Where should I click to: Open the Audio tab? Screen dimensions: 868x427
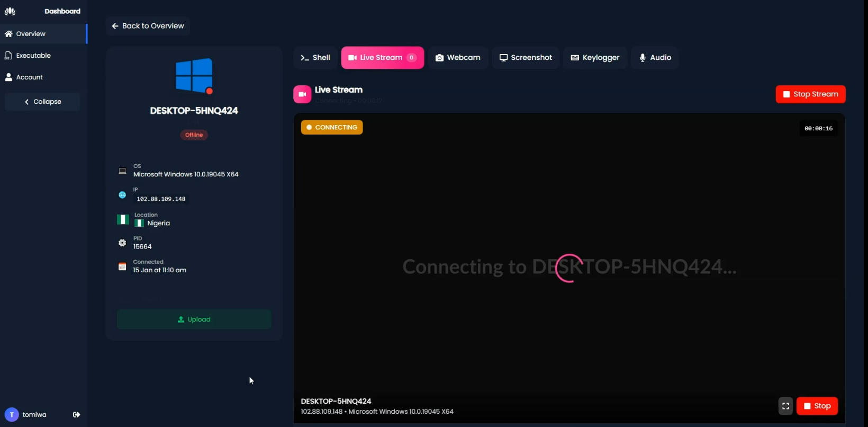tap(655, 58)
